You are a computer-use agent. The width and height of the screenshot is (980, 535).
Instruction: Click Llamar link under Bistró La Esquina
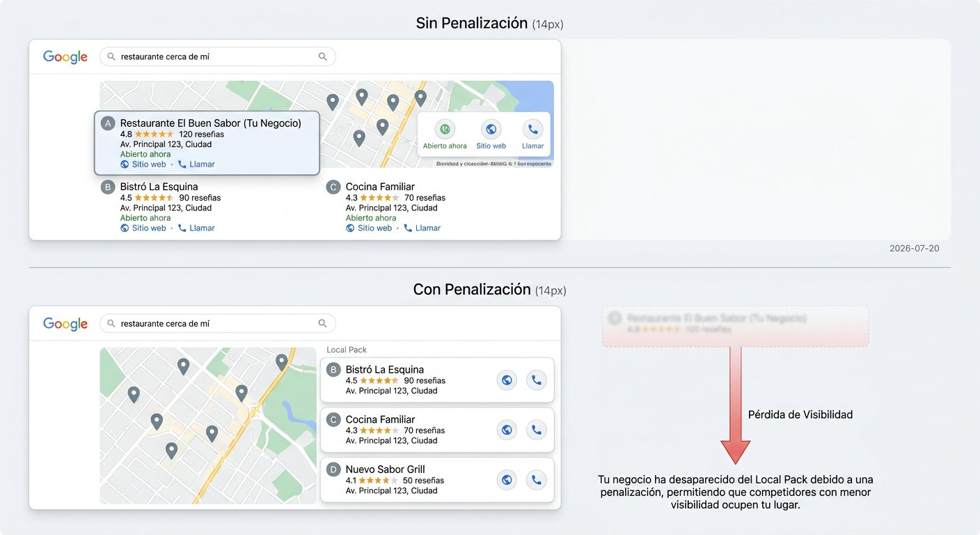coord(196,228)
